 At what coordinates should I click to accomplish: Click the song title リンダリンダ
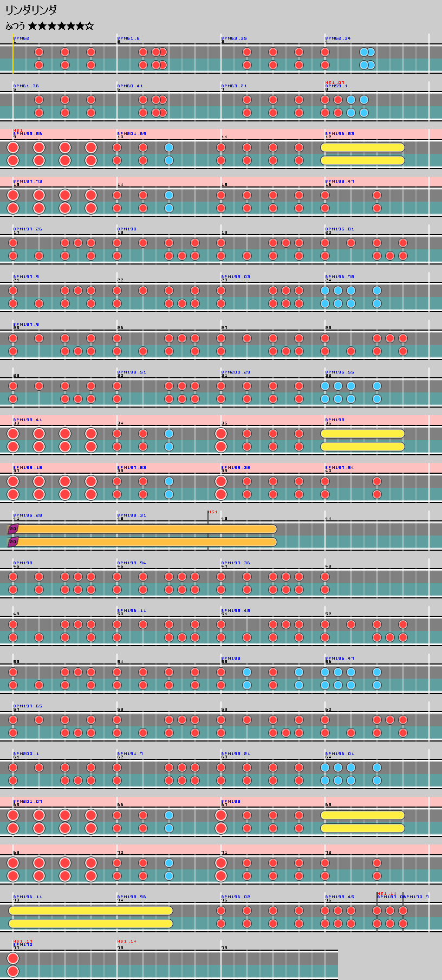click(31, 10)
